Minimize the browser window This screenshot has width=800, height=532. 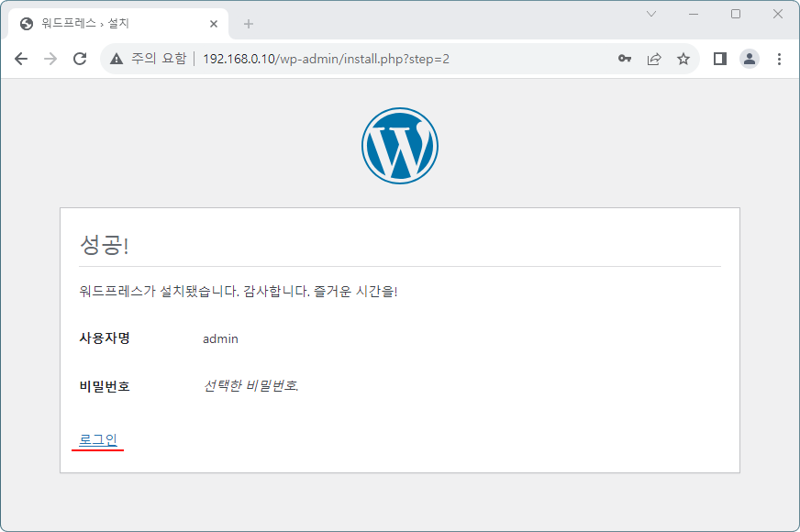click(694, 14)
